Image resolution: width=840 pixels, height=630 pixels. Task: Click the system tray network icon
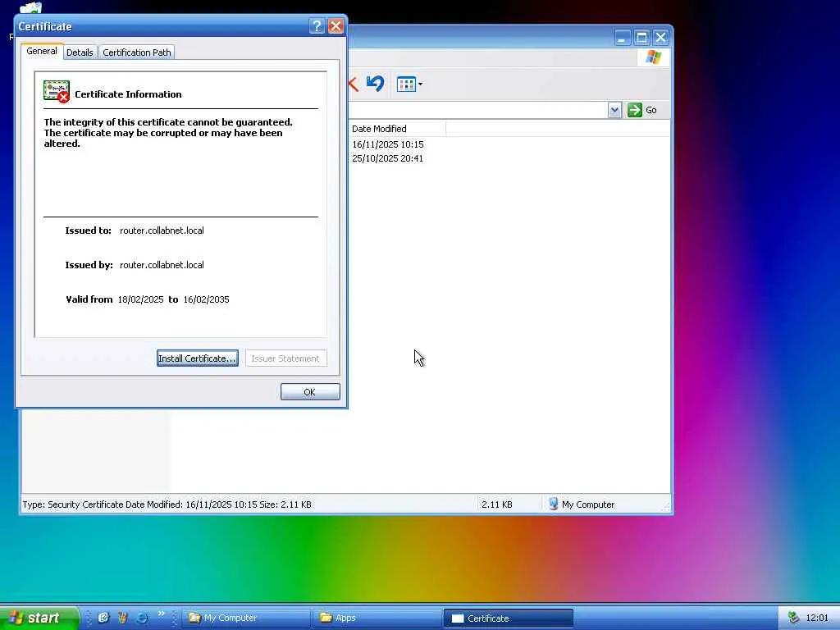793,618
